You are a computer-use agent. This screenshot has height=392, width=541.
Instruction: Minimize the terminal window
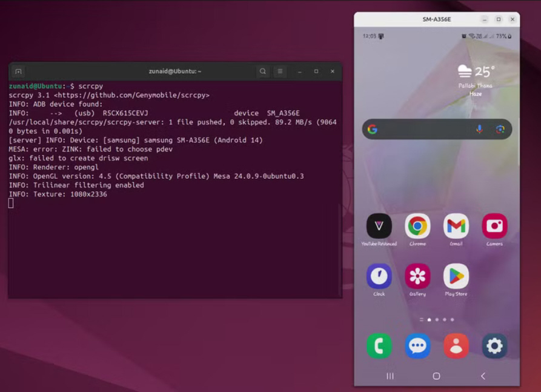300,71
